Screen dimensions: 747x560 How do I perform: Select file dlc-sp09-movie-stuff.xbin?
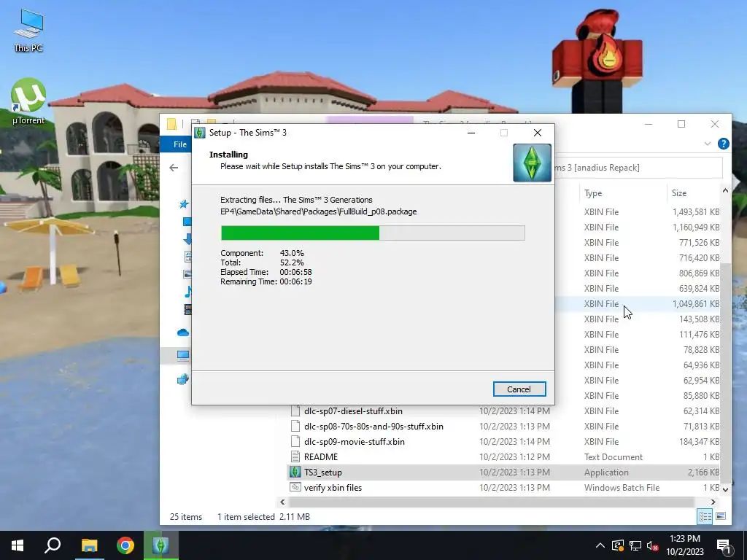point(355,441)
